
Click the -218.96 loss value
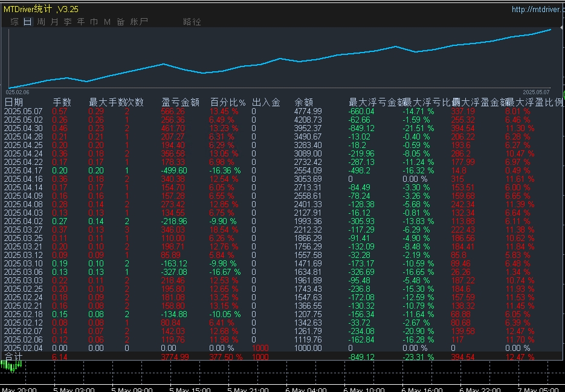pyautogui.click(x=173, y=221)
